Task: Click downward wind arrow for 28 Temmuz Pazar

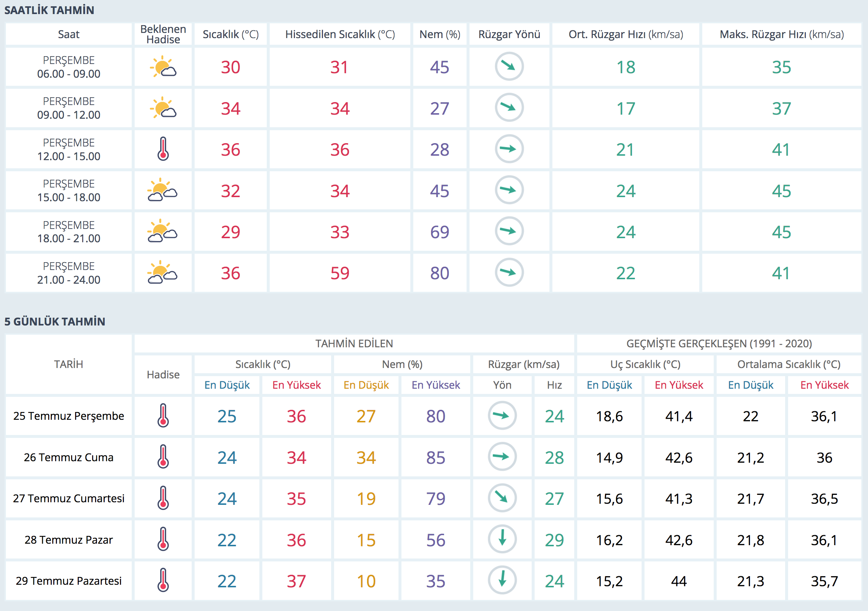Action: [x=502, y=539]
